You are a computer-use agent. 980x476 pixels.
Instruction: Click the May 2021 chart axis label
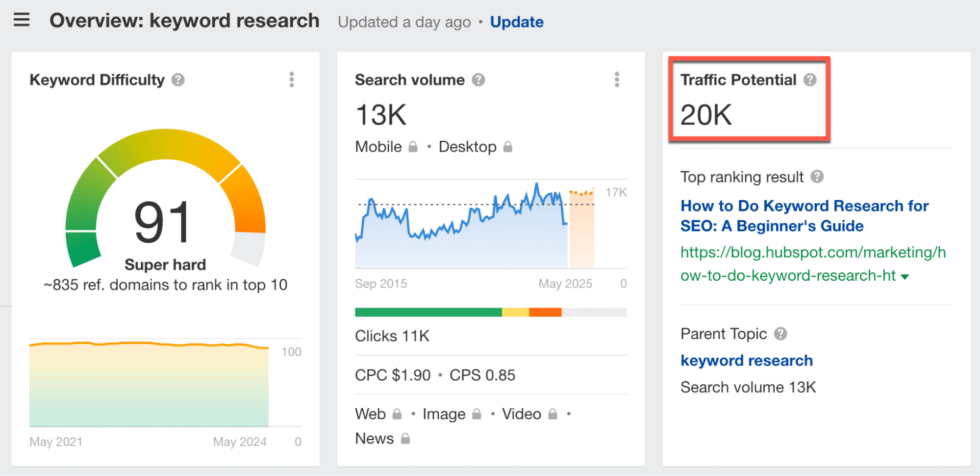click(x=56, y=442)
